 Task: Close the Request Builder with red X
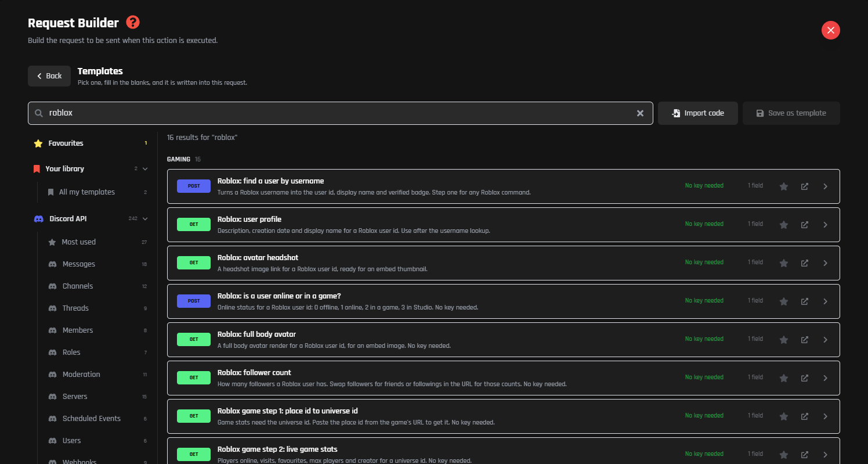click(830, 30)
